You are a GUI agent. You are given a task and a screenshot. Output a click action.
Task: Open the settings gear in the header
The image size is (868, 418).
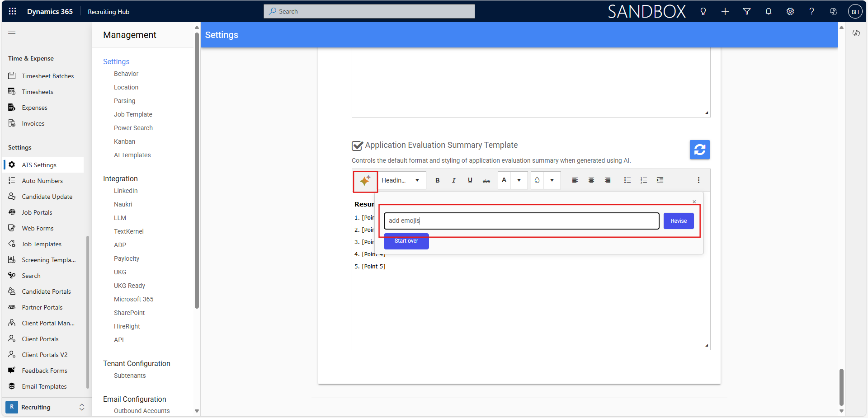(x=790, y=11)
